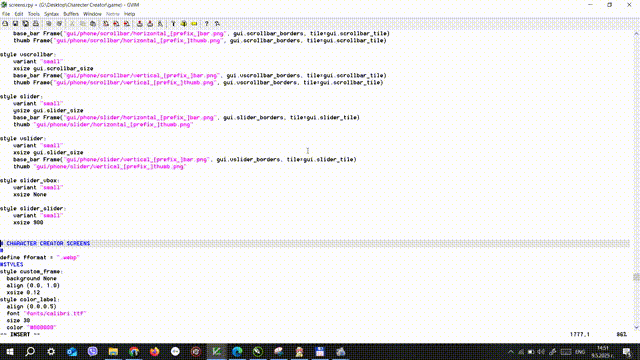
Task: Click the Redo toolbar icon
Action: point(59,24)
